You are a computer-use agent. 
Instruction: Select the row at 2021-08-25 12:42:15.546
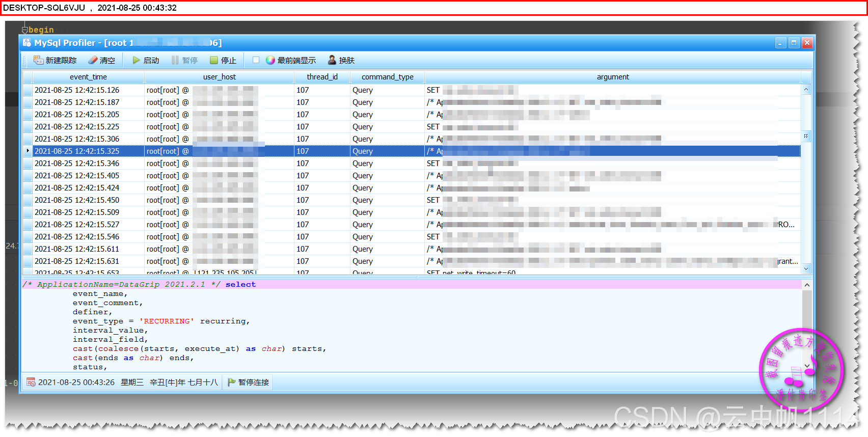[412, 237]
